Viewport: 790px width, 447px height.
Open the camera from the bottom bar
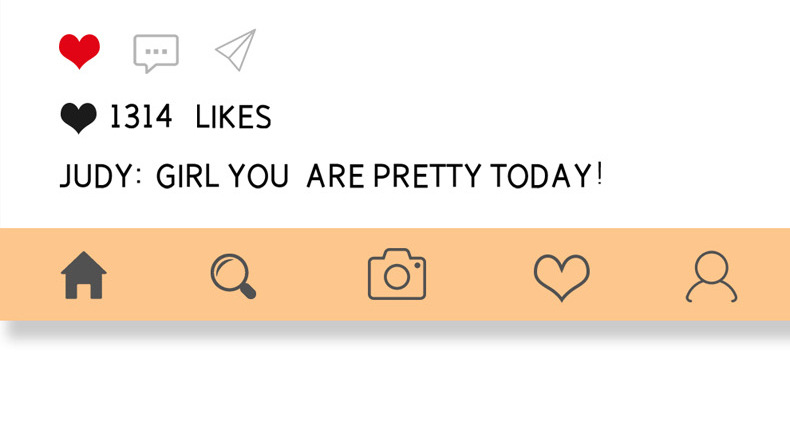pos(397,275)
